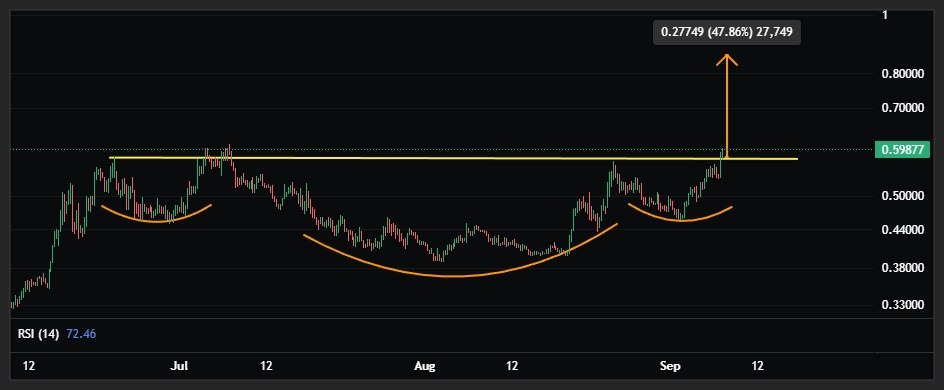
Task: Click the measurement tooltip 0.27749 (47.86%)
Action: 727,32
